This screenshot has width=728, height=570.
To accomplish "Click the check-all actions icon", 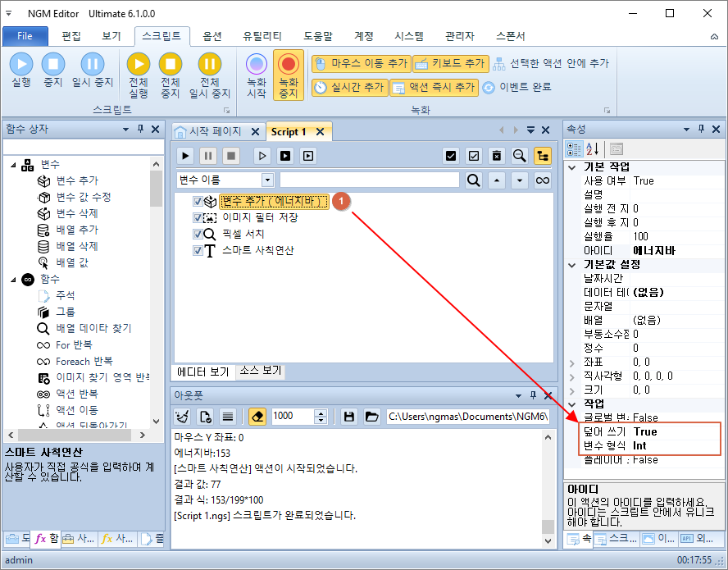I will (x=450, y=156).
